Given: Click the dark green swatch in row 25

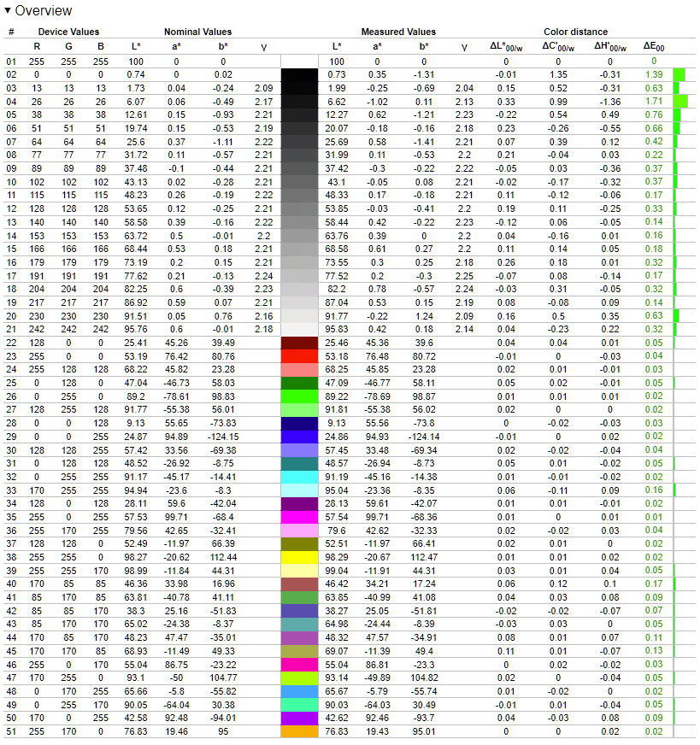Looking at the screenshot, I should coord(299,384).
